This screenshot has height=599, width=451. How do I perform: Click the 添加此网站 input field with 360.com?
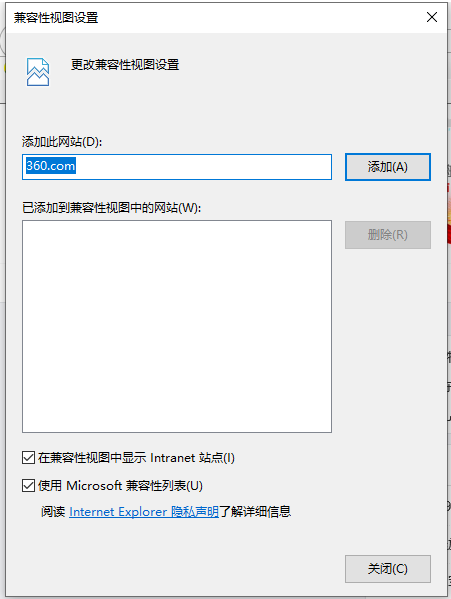(177, 167)
